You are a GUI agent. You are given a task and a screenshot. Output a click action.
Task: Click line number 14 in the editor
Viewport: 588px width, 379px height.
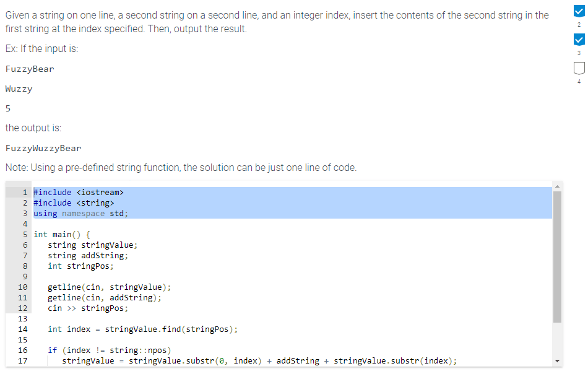(23, 329)
